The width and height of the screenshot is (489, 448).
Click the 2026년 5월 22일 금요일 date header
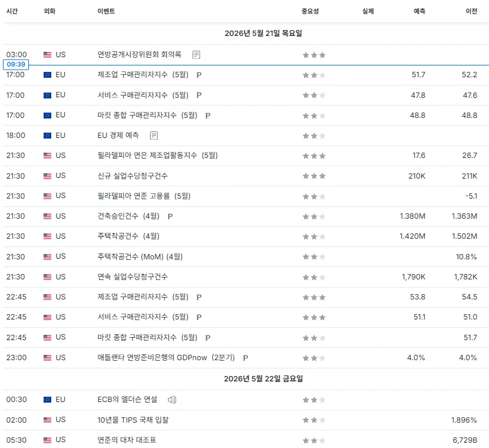[263, 379]
